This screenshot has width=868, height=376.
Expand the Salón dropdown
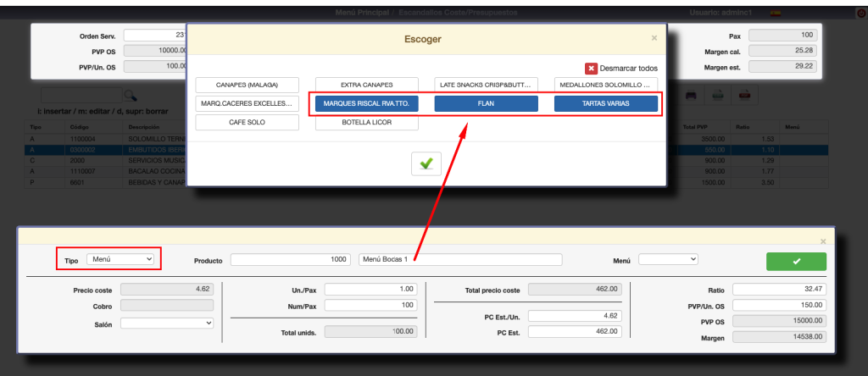(x=167, y=323)
